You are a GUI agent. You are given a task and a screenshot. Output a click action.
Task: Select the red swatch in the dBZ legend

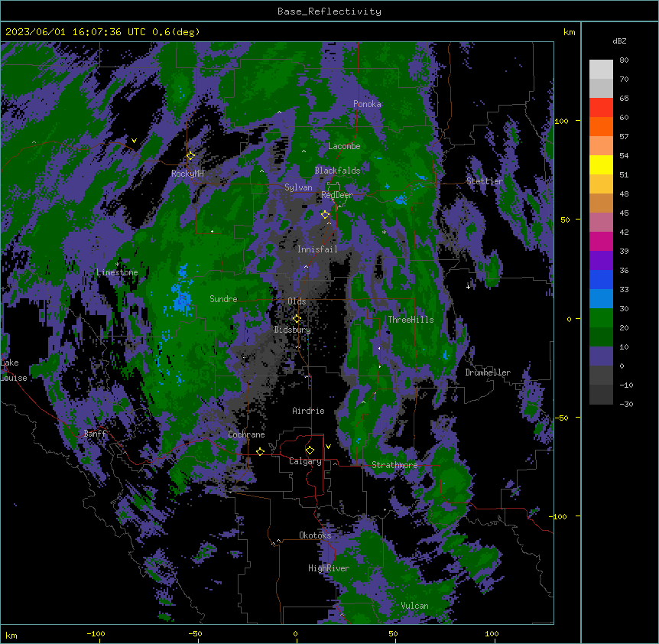[601, 107]
